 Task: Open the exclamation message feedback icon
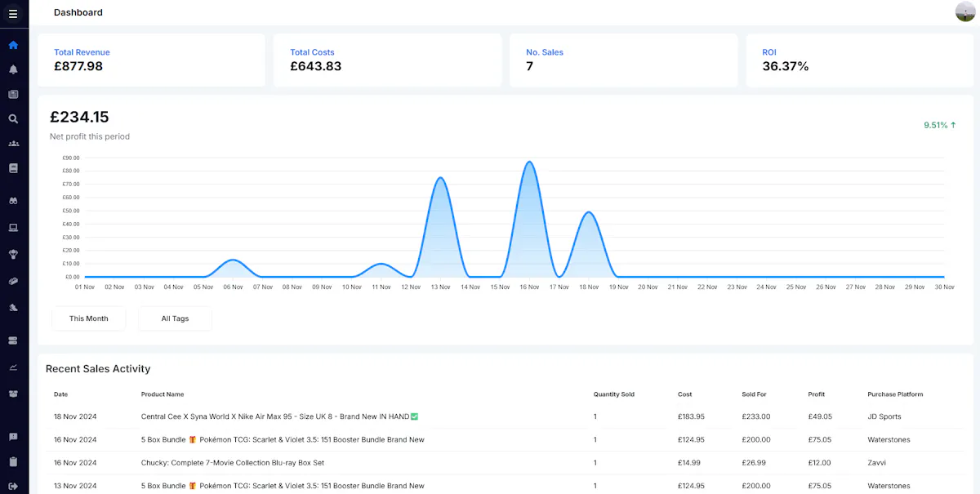pyautogui.click(x=13, y=437)
